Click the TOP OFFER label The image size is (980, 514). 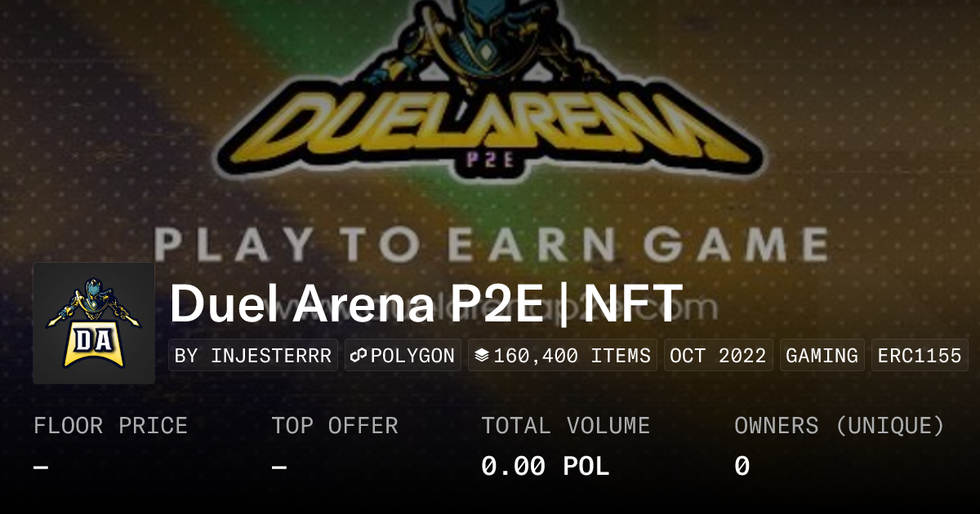pyautogui.click(x=335, y=426)
